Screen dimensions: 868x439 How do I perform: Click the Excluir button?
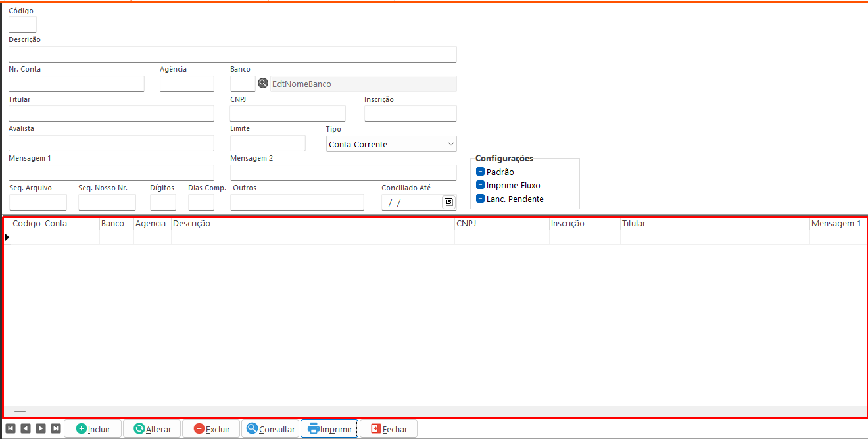pos(211,429)
